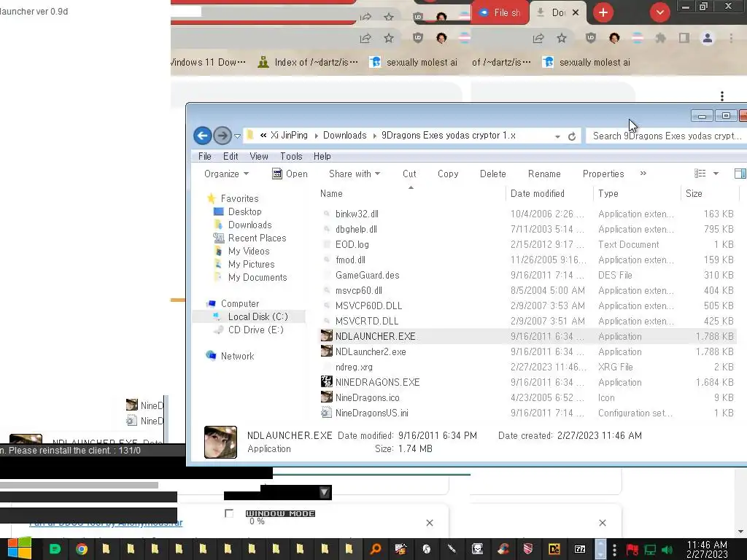Select the EOD.log file name
Screen dimensions: 747x560
[352, 244]
